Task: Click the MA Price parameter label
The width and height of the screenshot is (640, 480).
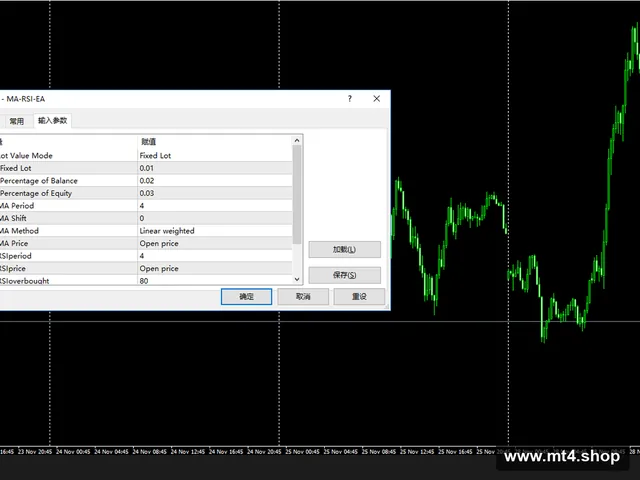Action: (x=14, y=244)
